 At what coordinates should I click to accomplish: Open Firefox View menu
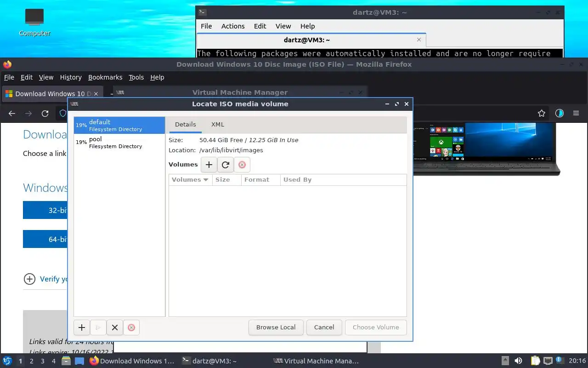(x=46, y=77)
